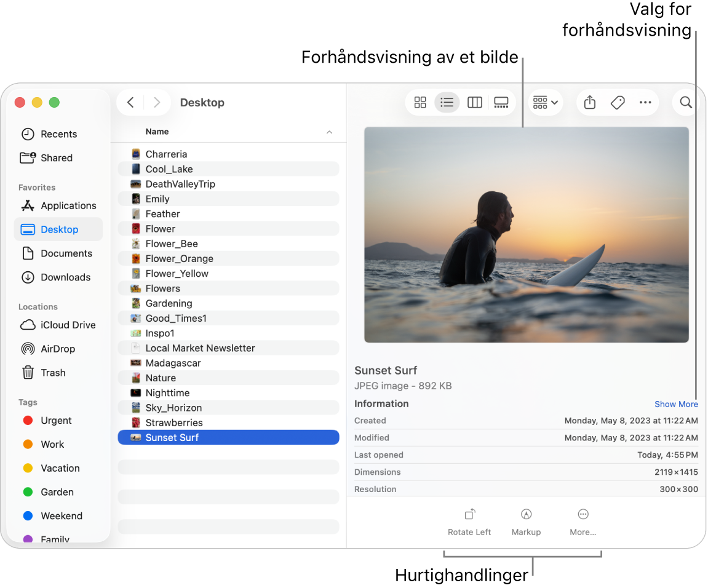Click the Sunset Surf preview image
This screenshot has width=708, height=588.
[x=526, y=234]
